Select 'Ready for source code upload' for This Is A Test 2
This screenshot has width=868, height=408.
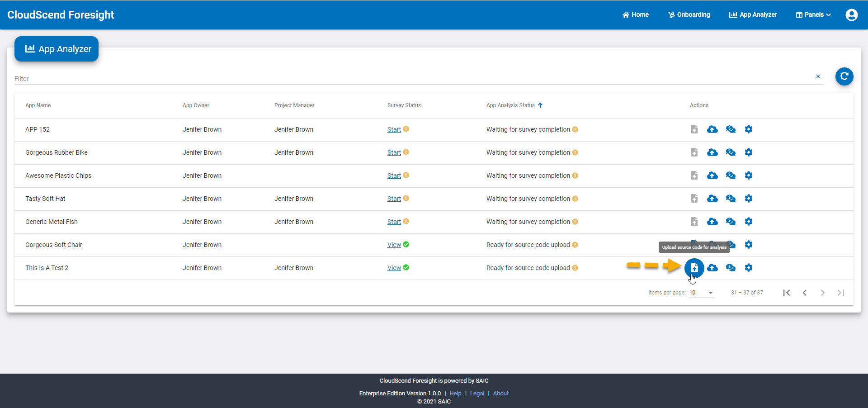(528, 268)
